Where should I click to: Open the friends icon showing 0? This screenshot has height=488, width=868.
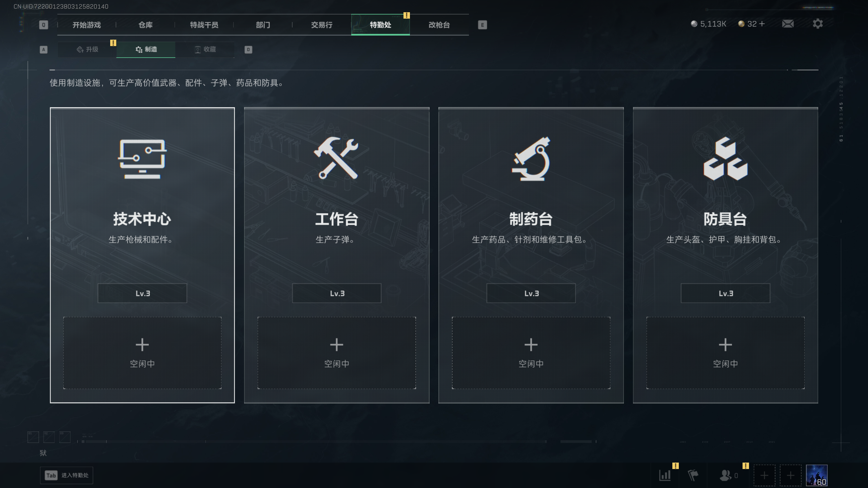click(x=728, y=475)
